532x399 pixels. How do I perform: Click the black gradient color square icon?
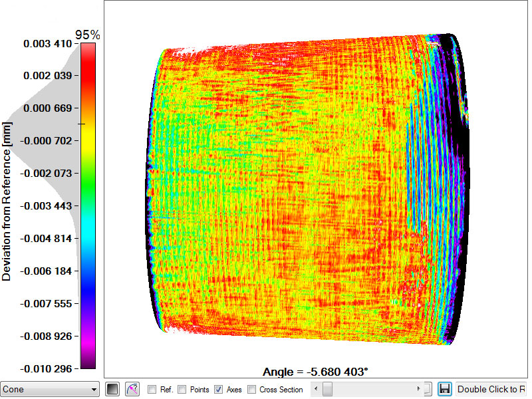click(x=112, y=389)
